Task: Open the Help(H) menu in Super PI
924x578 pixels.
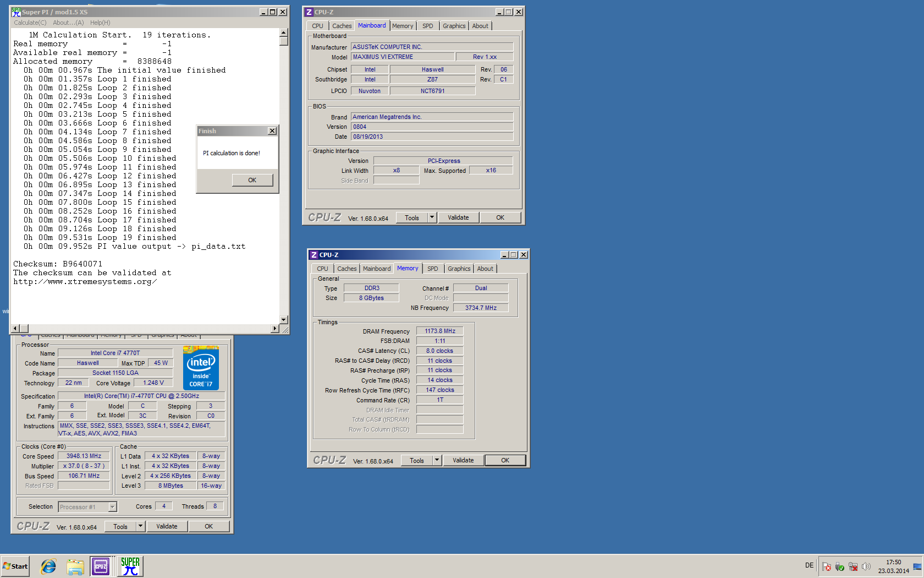Action: point(100,23)
